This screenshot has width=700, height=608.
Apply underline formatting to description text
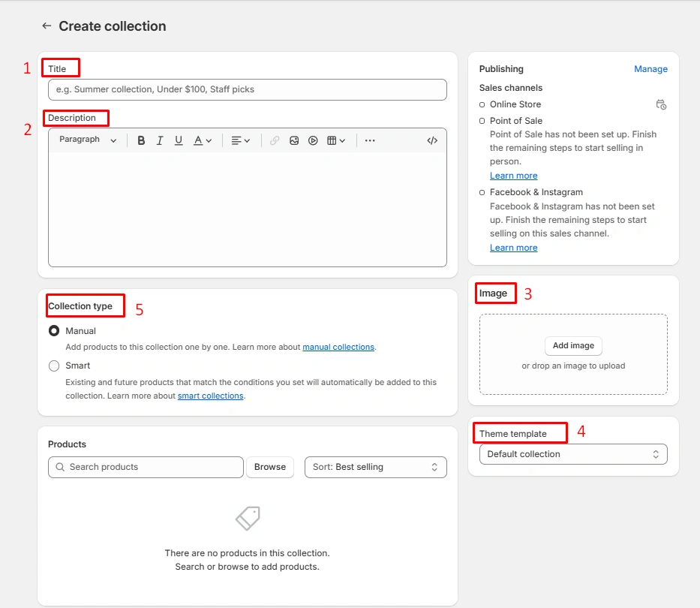[177, 140]
